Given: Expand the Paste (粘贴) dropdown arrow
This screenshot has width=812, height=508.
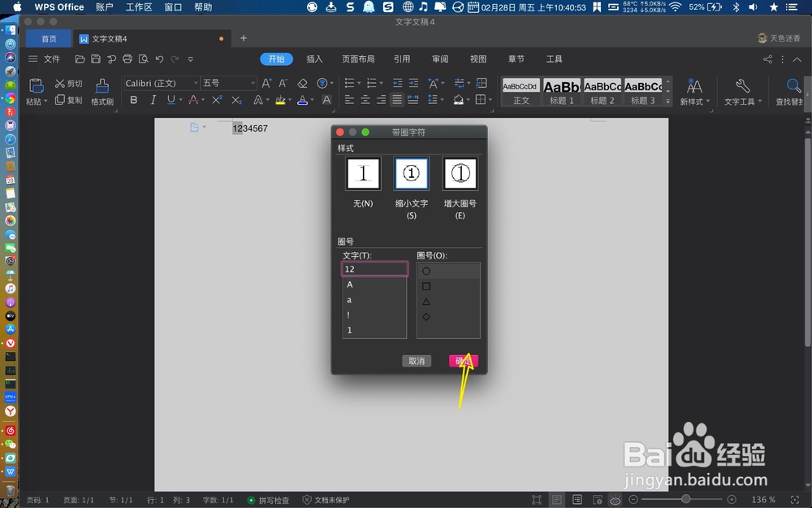Looking at the screenshot, I should click(x=45, y=102).
